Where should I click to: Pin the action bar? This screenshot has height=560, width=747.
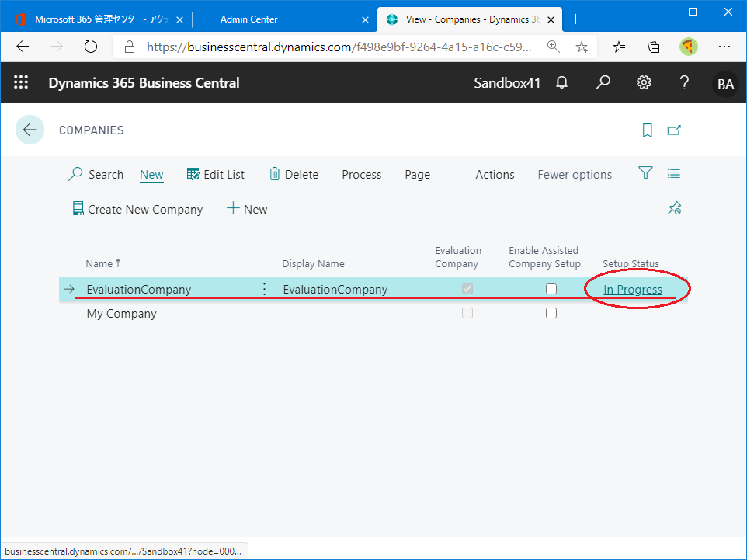(674, 208)
